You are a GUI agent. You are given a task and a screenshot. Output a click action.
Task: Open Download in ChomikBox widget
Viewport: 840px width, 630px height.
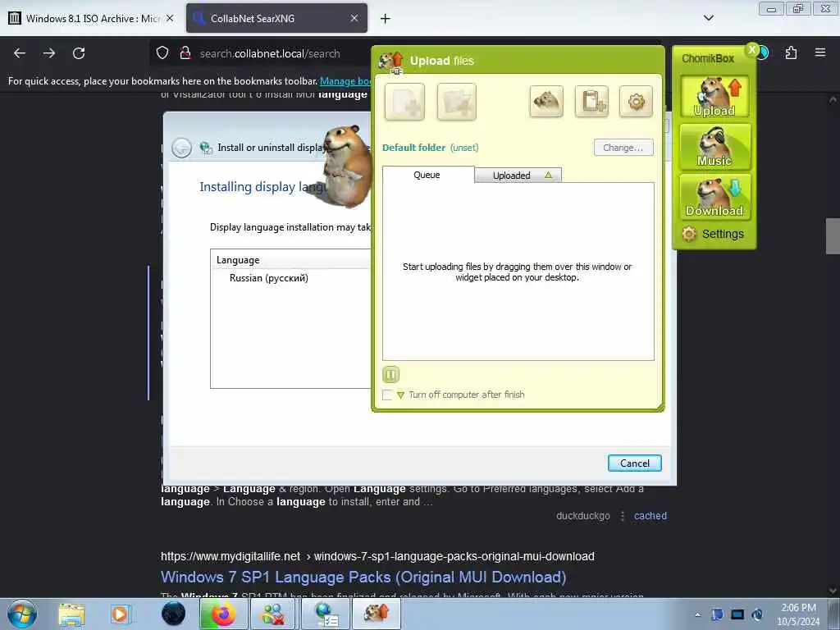tap(714, 197)
